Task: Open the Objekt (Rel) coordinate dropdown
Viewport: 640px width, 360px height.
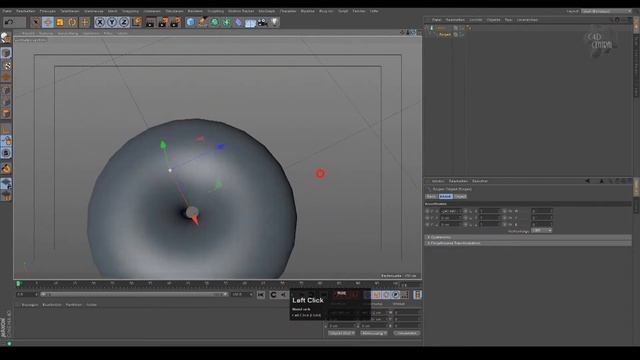Action: [x=341, y=333]
